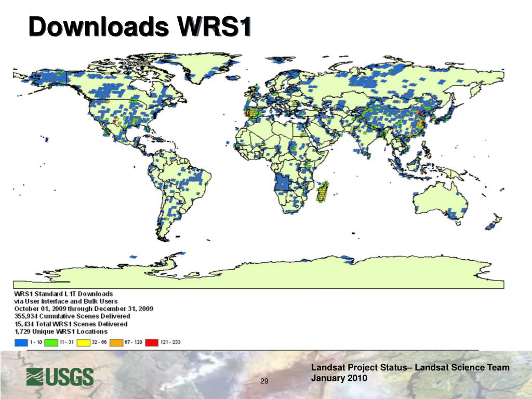
Task: Select the red 121 - 233 legend swatch
Action: tap(152, 342)
